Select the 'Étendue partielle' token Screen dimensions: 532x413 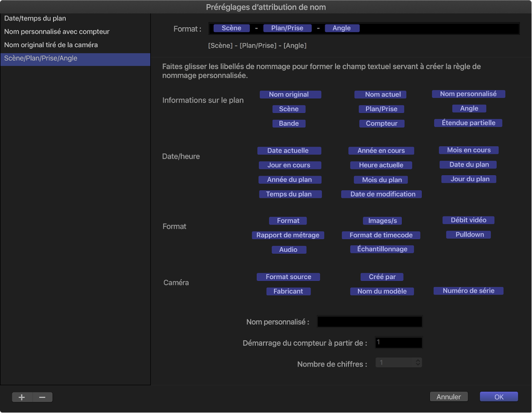[469, 123]
